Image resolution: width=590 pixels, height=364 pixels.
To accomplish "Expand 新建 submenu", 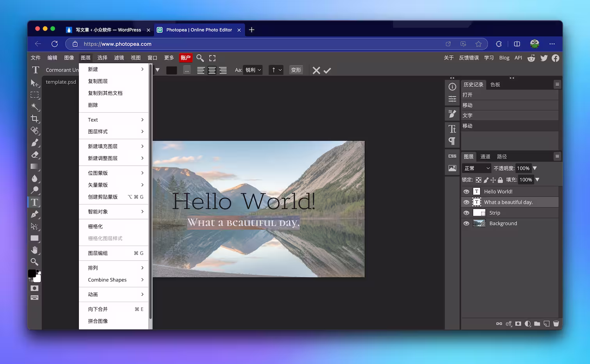I will tap(114, 69).
